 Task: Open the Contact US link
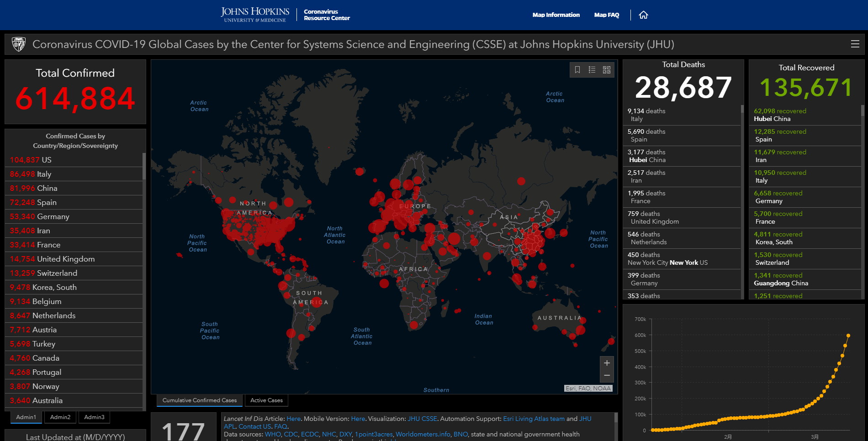click(255, 426)
